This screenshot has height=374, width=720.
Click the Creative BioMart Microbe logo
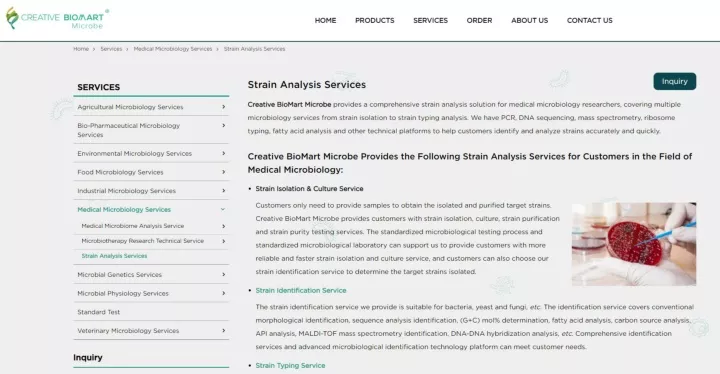57,19
